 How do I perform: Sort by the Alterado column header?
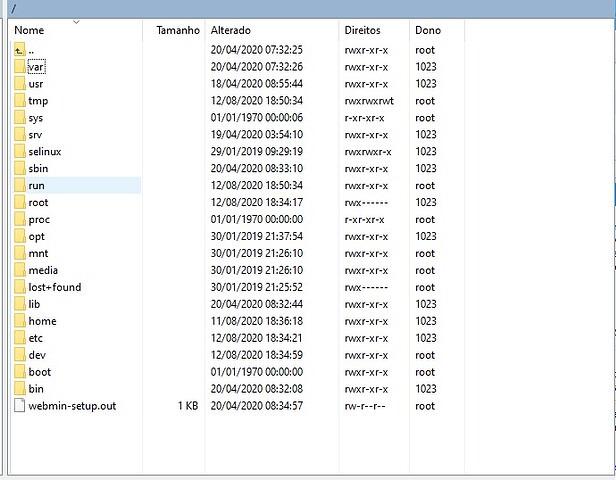coord(271,30)
